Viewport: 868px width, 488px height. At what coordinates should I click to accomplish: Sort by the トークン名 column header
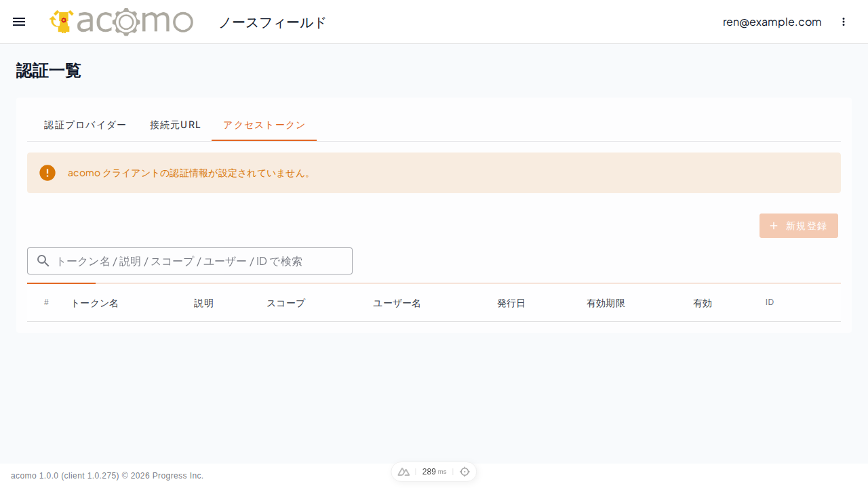coord(95,303)
